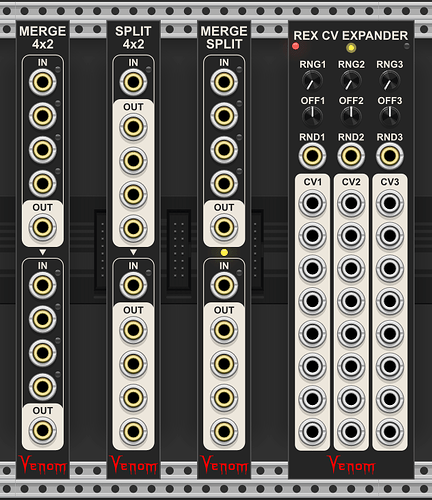The height and width of the screenshot is (500, 432).
Task: Click last OUT jack of SPLIT 4x2 bottom section
Action: coord(133,431)
